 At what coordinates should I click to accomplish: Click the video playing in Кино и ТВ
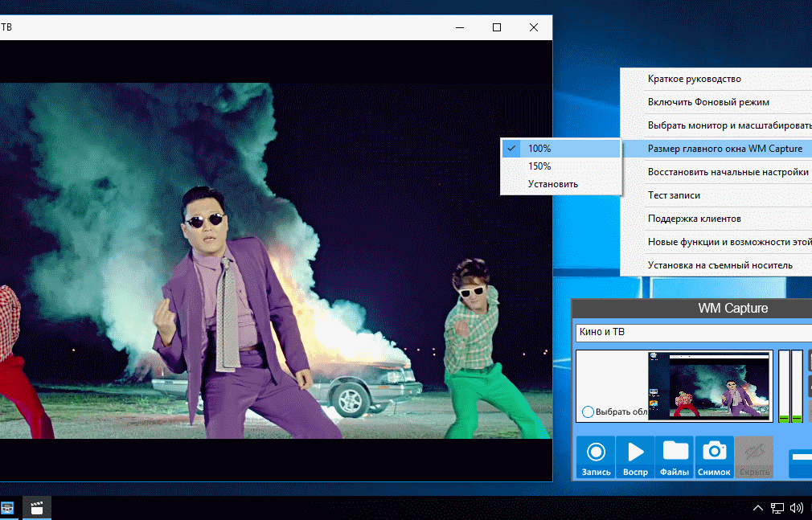(x=276, y=260)
